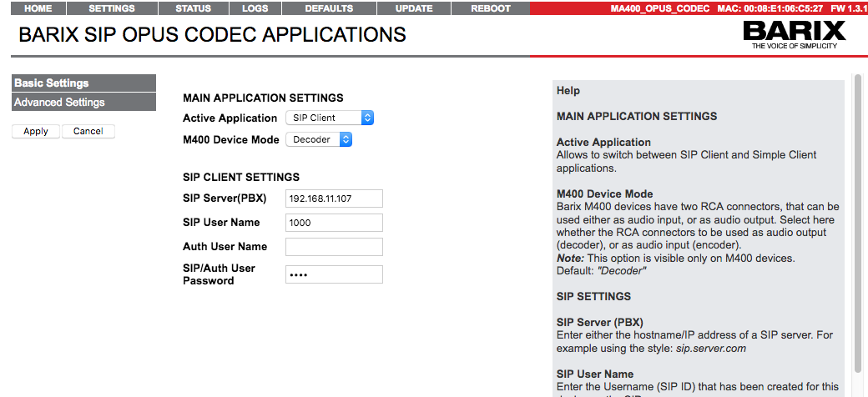Expand the Active Application dropdown
868x397 pixels.
[x=329, y=118]
